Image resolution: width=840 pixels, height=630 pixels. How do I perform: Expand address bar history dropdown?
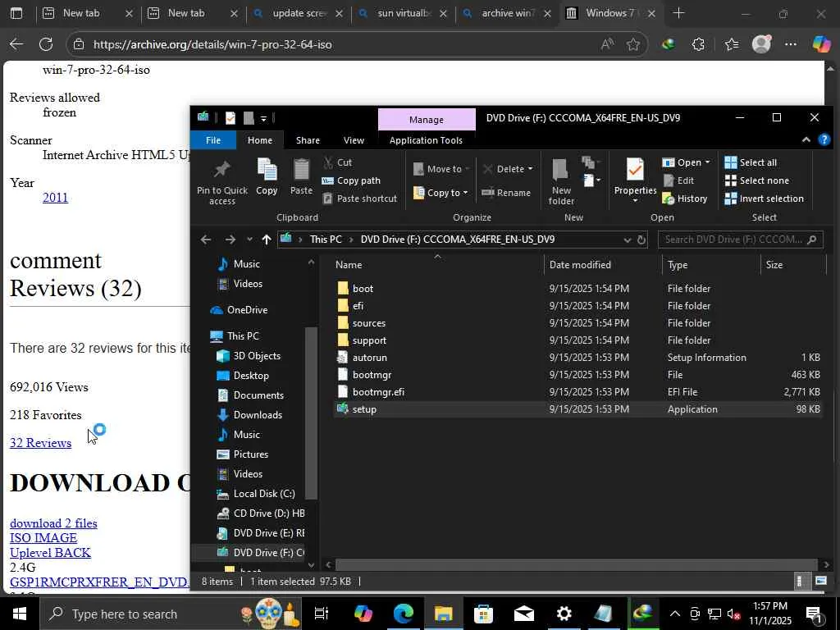pos(628,240)
